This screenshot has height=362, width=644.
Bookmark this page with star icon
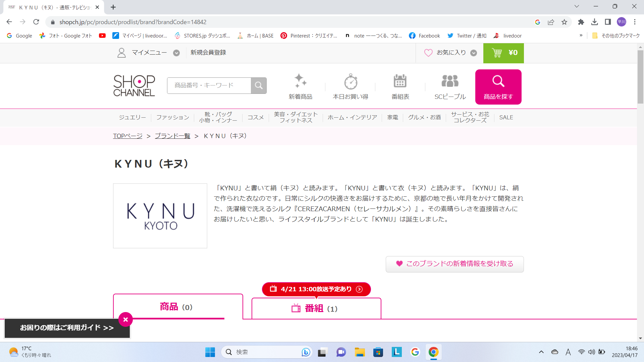click(564, 22)
